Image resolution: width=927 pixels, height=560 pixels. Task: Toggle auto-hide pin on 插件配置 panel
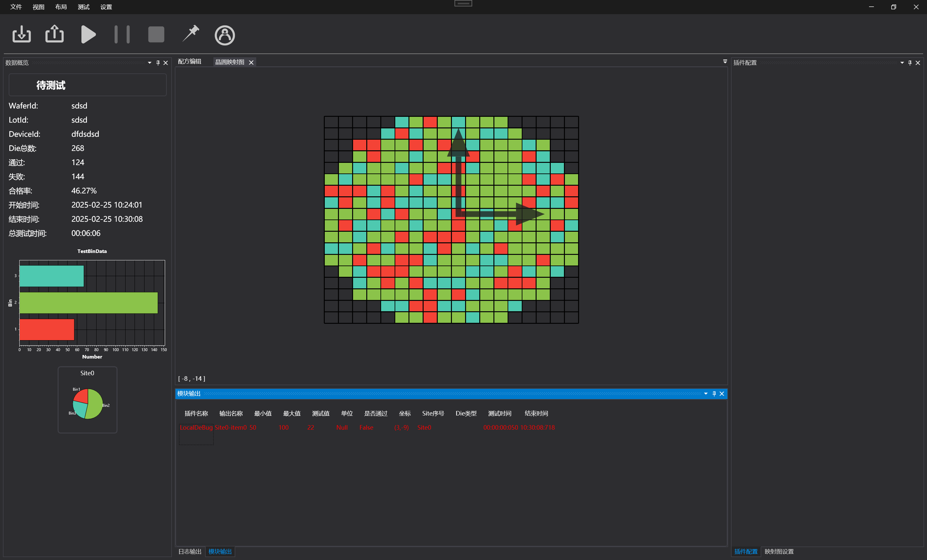point(910,63)
